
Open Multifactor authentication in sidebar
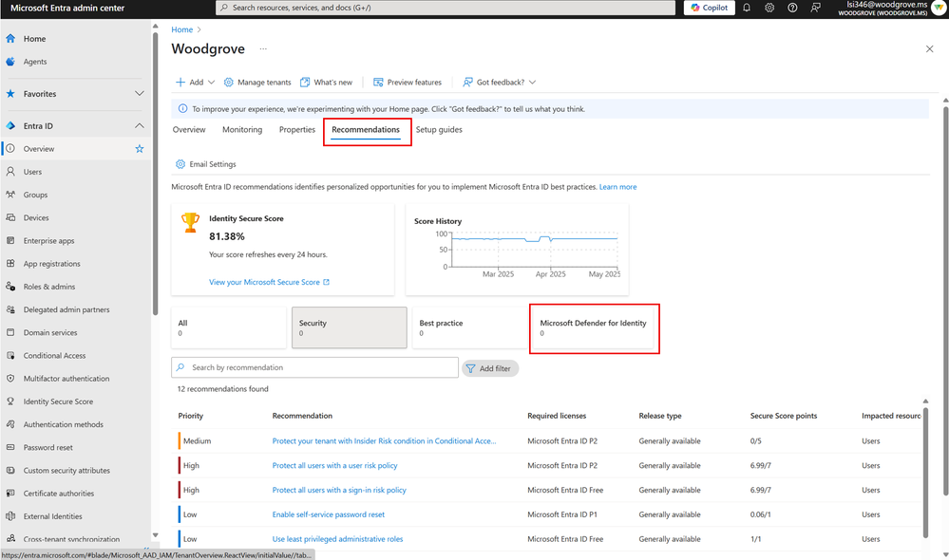66,379
